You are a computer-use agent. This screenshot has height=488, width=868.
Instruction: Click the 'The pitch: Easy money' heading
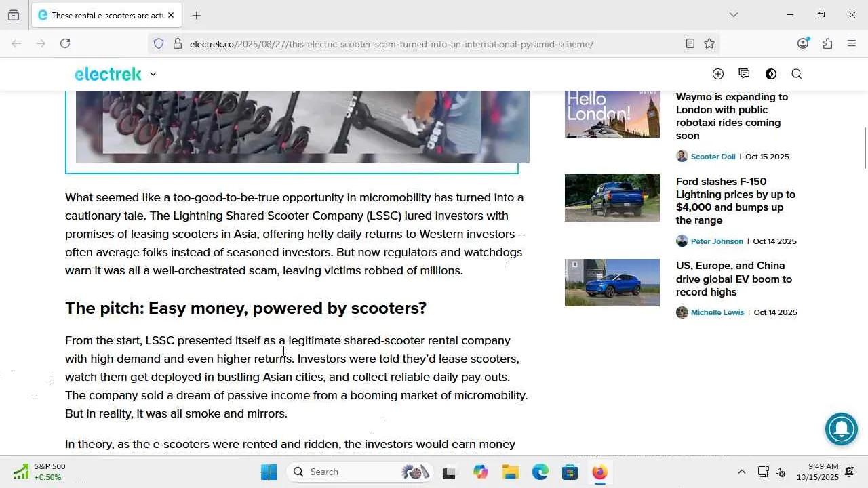(x=245, y=308)
